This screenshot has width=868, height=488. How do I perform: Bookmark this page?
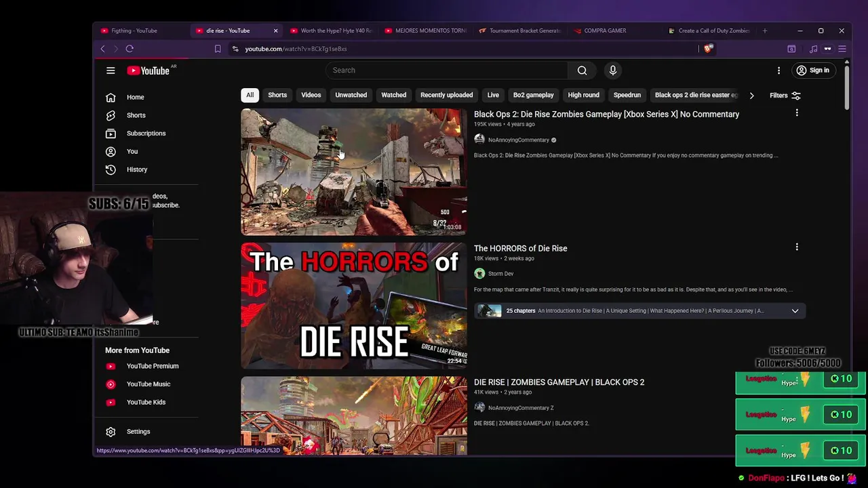click(x=218, y=49)
